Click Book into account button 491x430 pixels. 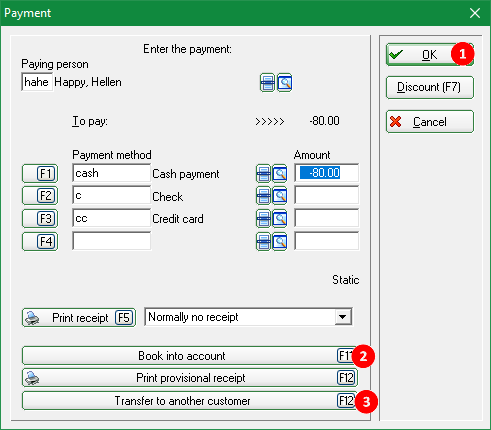pyautogui.click(x=190, y=356)
